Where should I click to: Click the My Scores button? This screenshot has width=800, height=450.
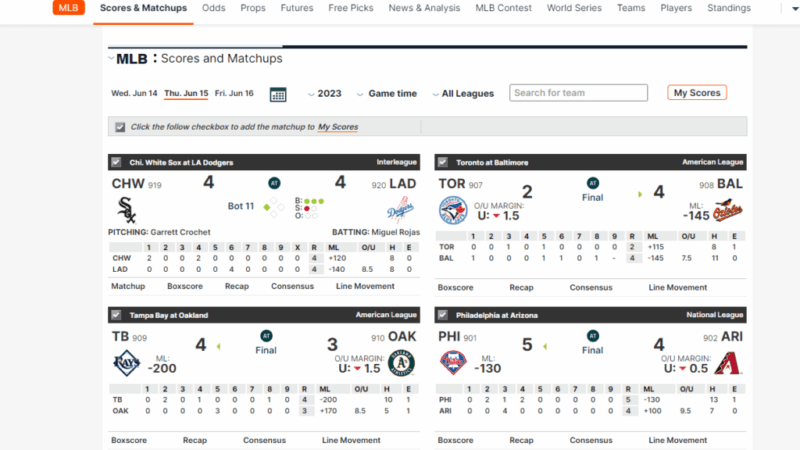coord(697,93)
